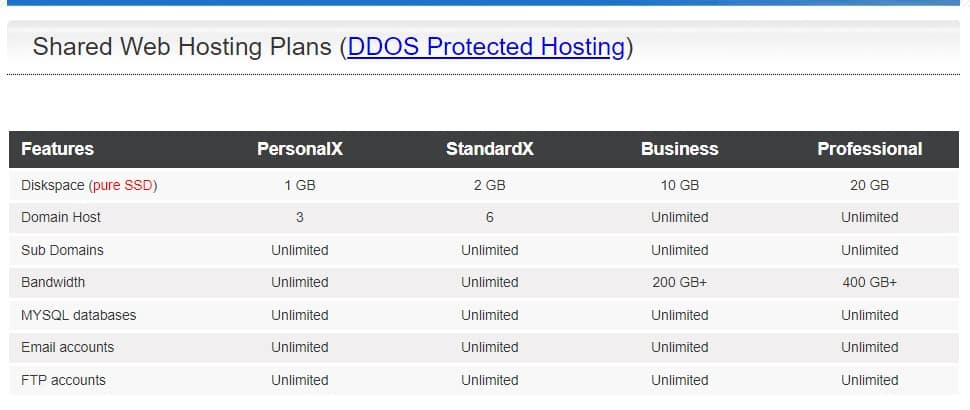Click the Domain Host row label
970x410 pixels.
[61, 218]
